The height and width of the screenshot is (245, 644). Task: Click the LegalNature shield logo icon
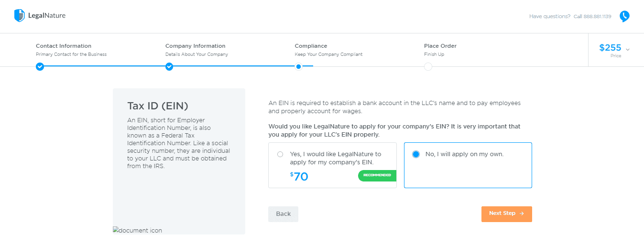pos(19,16)
